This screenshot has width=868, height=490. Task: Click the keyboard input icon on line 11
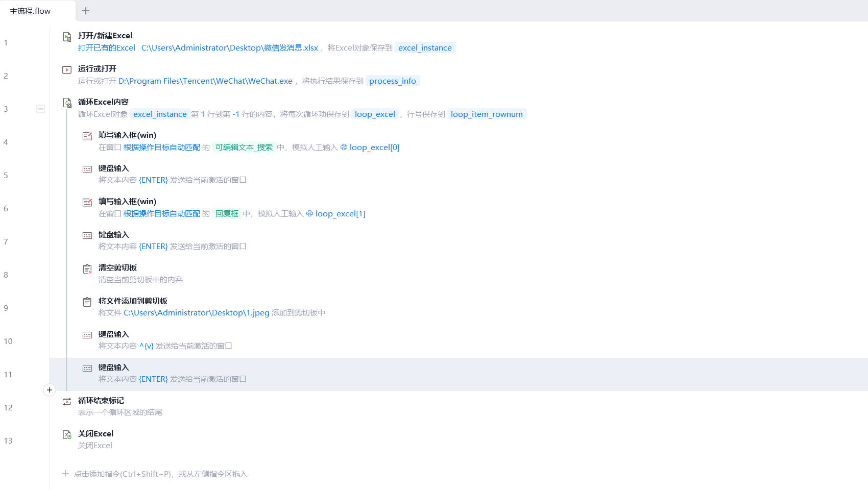click(87, 368)
